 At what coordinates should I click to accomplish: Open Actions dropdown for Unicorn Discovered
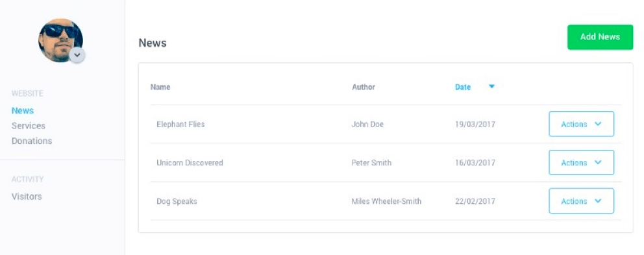pyautogui.click(x=581, y=163)
